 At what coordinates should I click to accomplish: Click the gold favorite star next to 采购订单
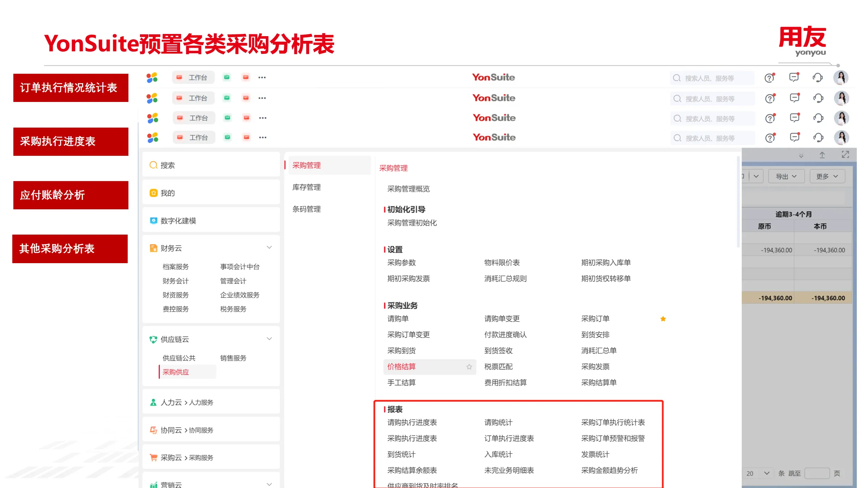[663, 319]
